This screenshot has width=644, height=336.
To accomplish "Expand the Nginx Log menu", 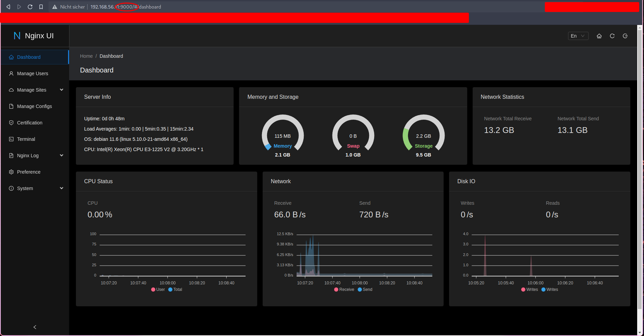I will [x=61, y=155].
